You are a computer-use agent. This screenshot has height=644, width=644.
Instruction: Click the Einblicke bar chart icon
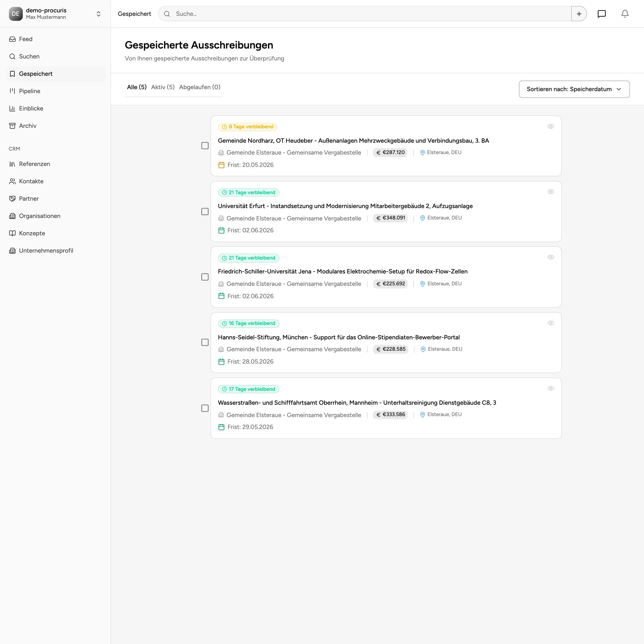pyautogui.click(x=12, y=108)
